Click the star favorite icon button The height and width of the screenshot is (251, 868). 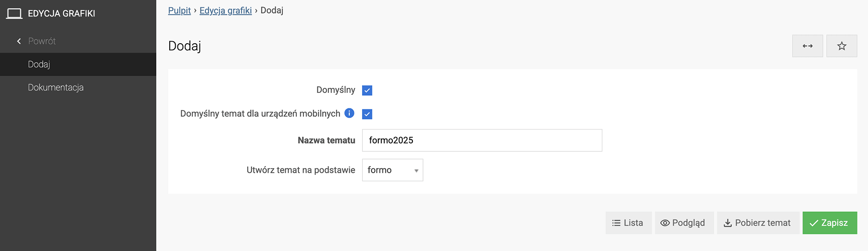pos(841,46)
